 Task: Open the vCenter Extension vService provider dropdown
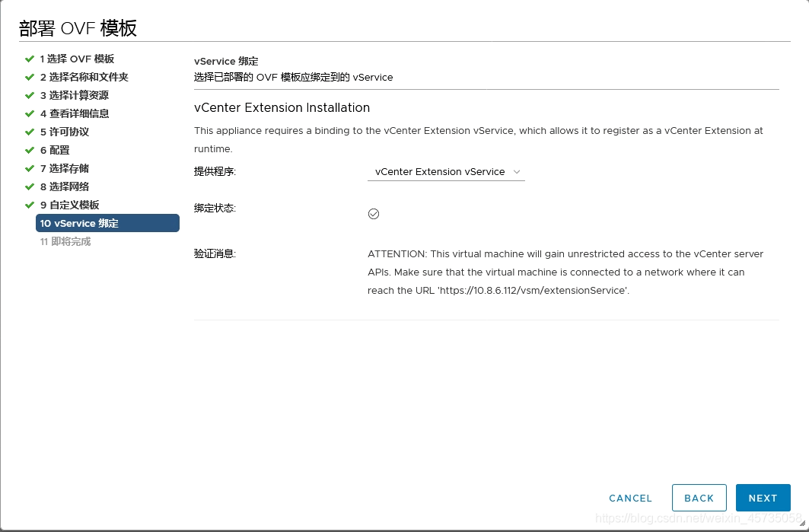(x=446, y=172)
